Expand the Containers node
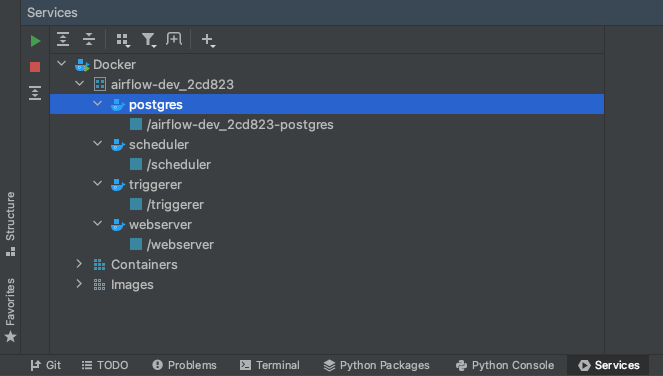Screen dimensions: 663x376 click(79, 264)
